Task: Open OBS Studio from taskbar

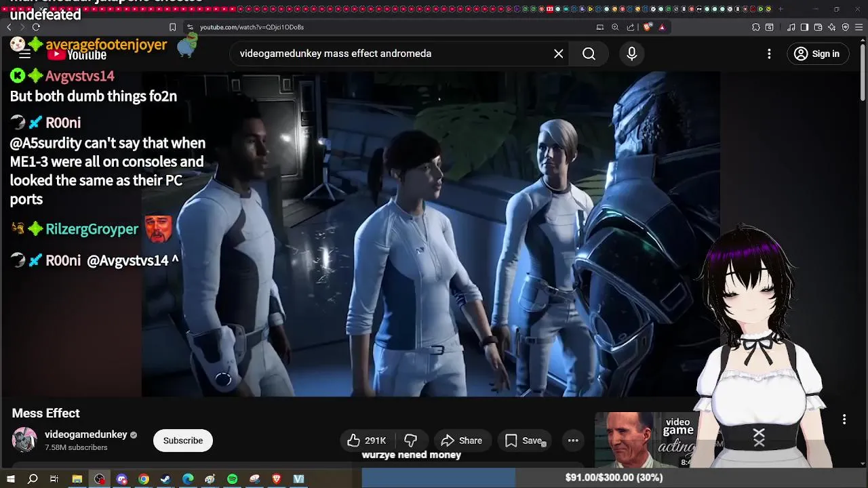Action: [100, 479]
